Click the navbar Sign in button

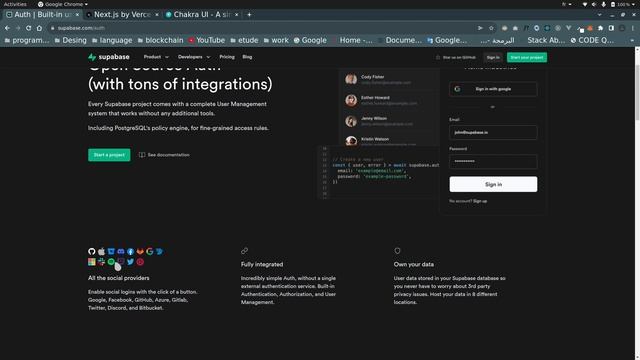coord(493,58)
